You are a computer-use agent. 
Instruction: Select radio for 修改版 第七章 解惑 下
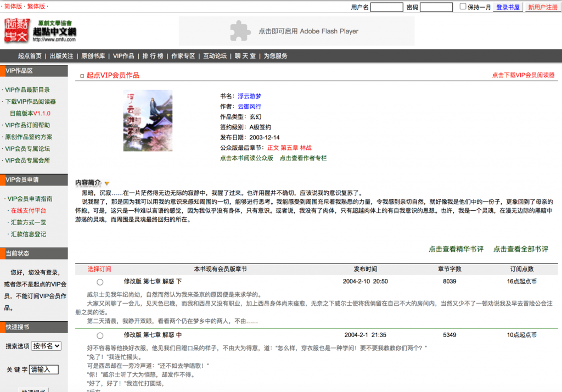tap(100, 282)
